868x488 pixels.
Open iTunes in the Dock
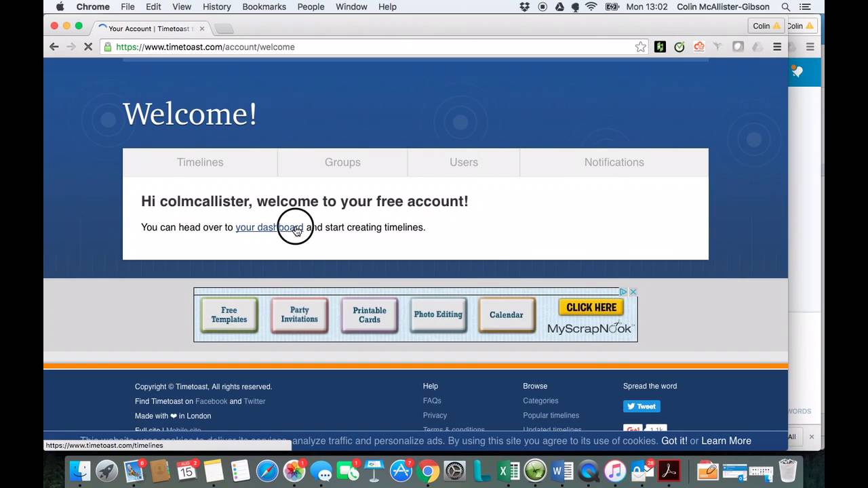coord(615,470)
